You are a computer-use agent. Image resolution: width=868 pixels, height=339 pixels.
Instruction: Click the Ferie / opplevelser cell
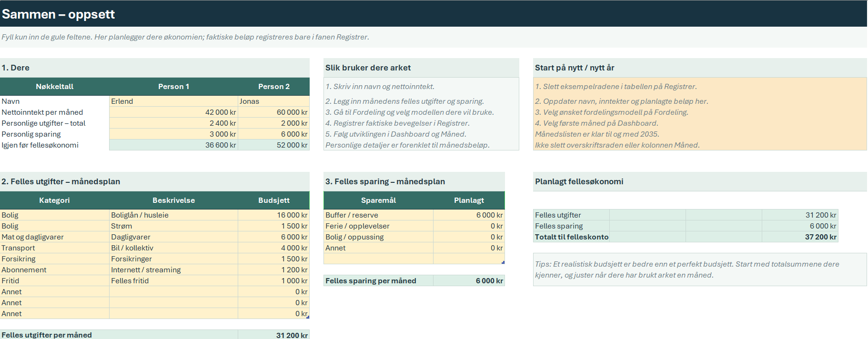click(x=378, y=226)
